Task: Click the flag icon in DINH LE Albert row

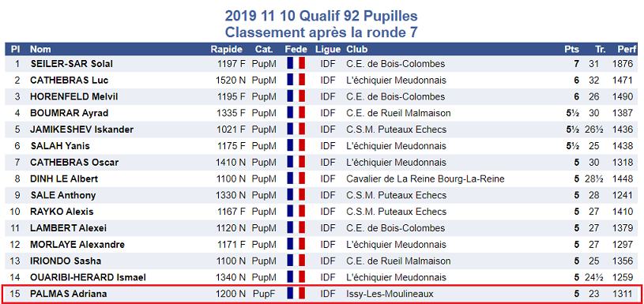Action: click(296, 178)
